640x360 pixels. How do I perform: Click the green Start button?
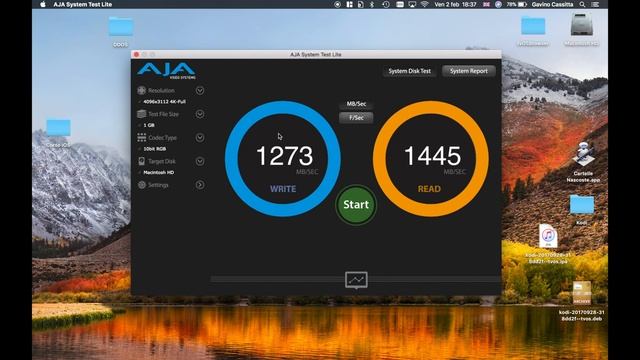pyautogui.click(x=356, y=204)
